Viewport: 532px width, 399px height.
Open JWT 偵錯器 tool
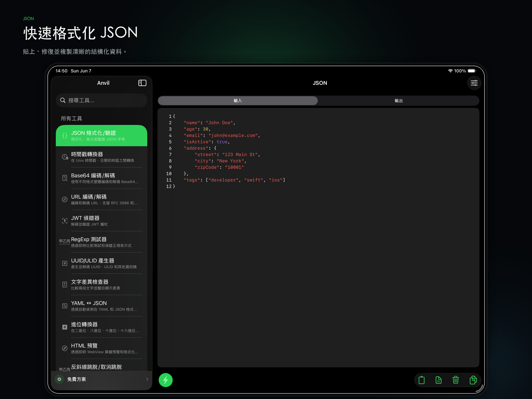(x=101, y=221)
